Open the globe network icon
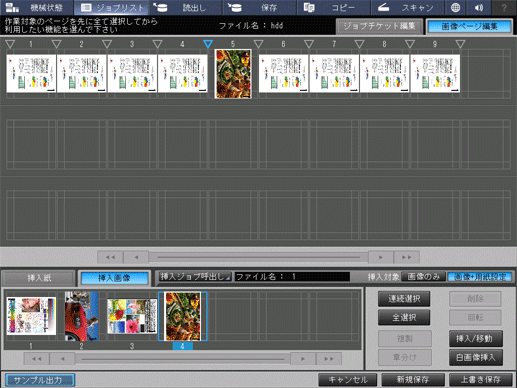The width and height of the screenshot is (517, 388). pos(455,7)
